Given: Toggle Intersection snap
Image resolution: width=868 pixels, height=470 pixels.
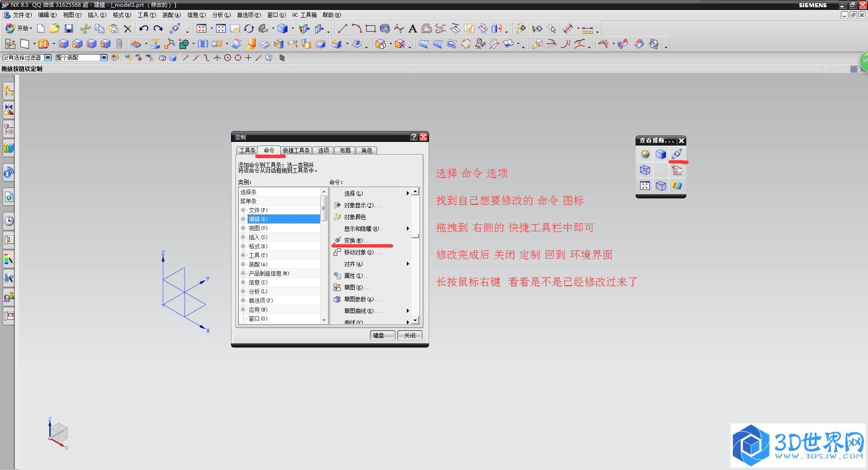Looking at the screenshot, I should (217, 58).
